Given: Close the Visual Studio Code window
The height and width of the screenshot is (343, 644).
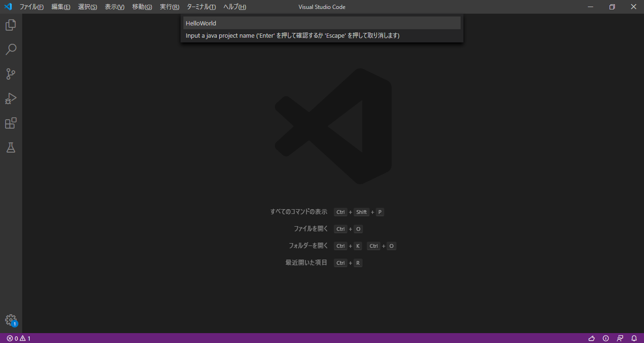Looking at the screenshot, I should (x=633, y=7).
